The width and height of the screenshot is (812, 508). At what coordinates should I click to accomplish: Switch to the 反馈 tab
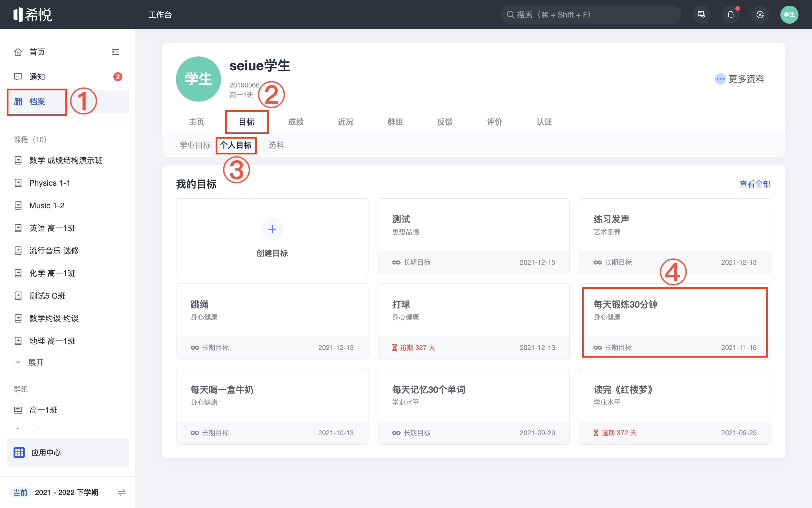click(x=445, y=122)
